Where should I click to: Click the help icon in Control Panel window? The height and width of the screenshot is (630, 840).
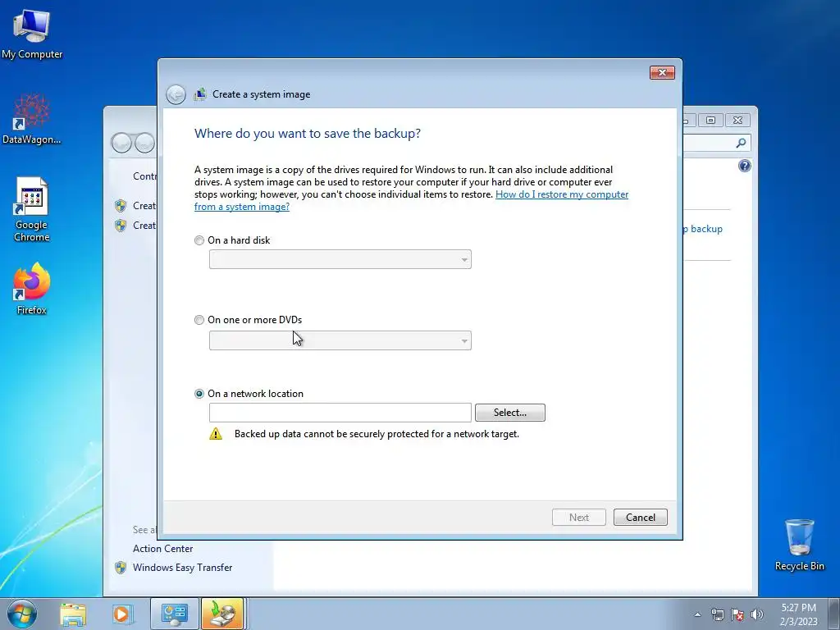pyautogui.click(x=745, y=166)
